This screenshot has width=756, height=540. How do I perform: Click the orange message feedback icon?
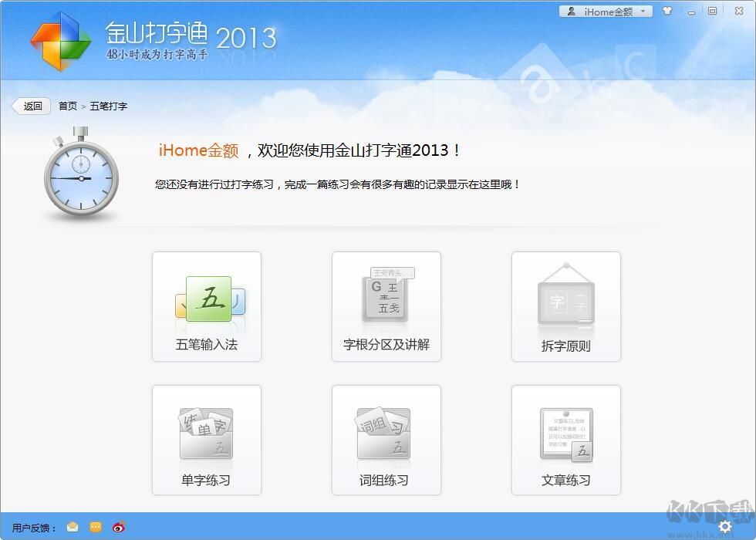coord(95,527)
